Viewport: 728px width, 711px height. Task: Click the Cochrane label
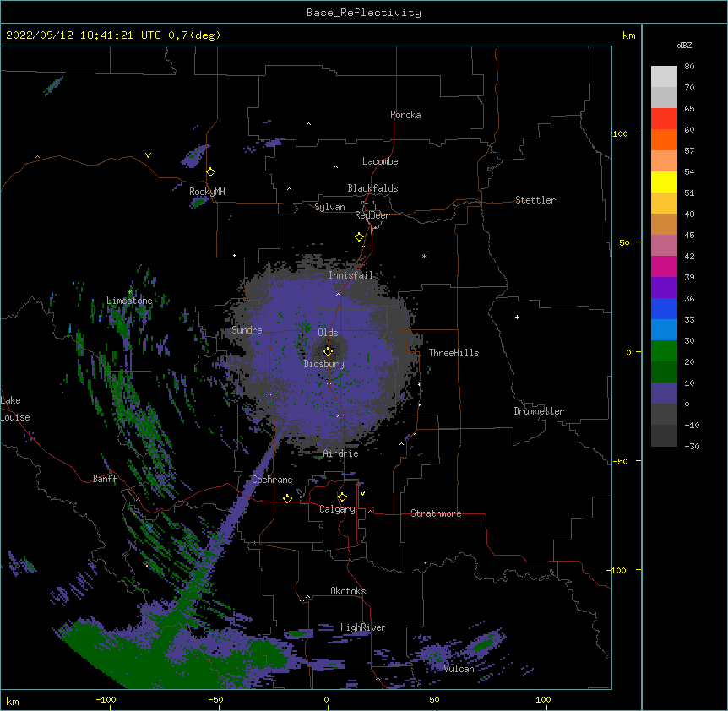pyautogui.click(x=272, y=480)
